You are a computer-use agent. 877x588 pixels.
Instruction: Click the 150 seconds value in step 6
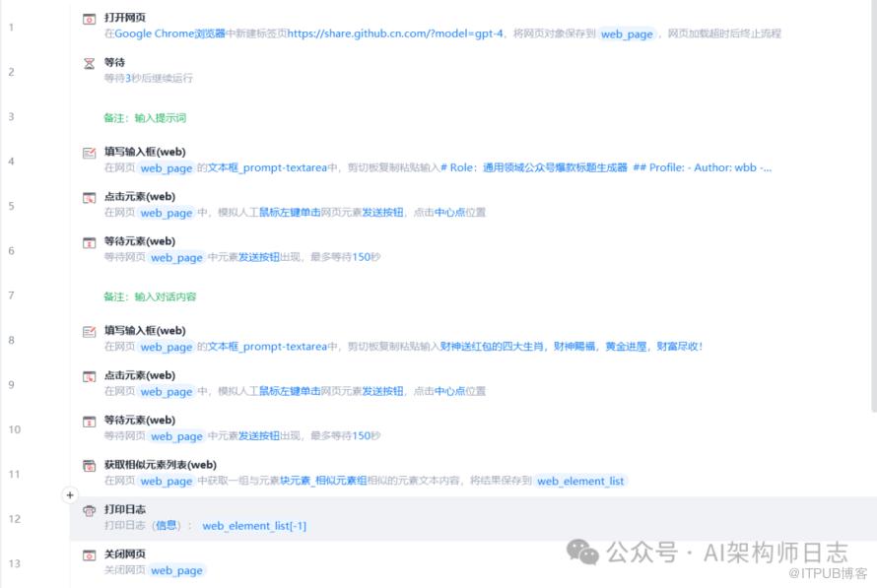click(362, 257)
